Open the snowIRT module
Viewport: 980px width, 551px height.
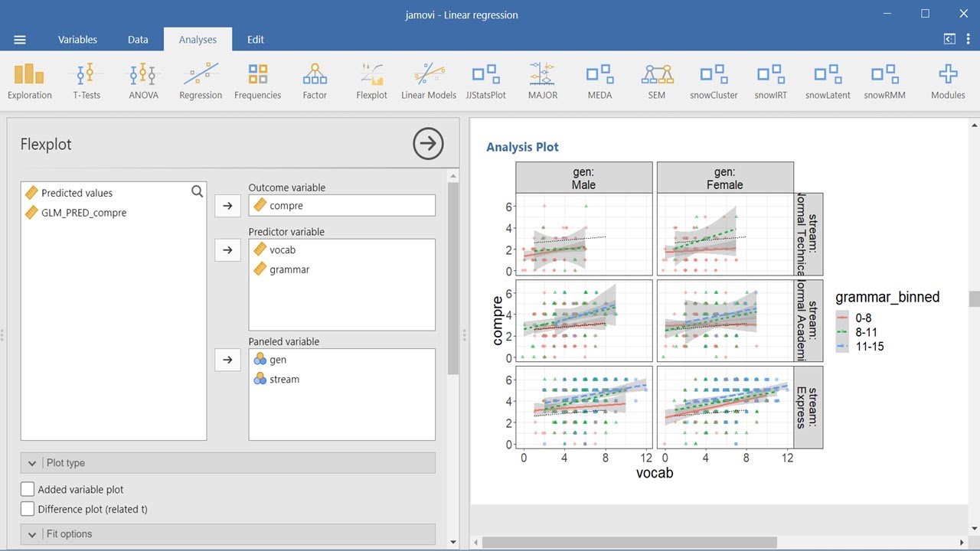(x=771, y=81)
